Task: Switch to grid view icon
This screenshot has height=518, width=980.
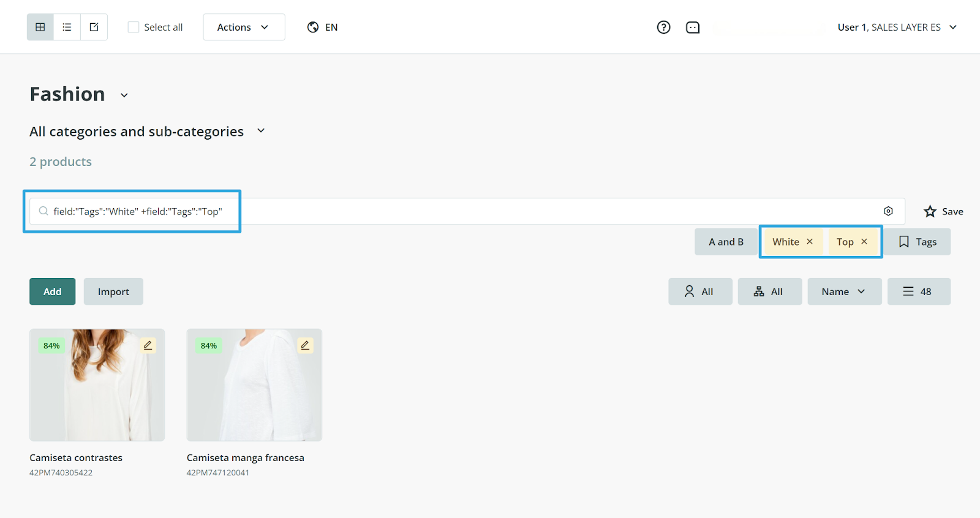Action: point(40,27)
